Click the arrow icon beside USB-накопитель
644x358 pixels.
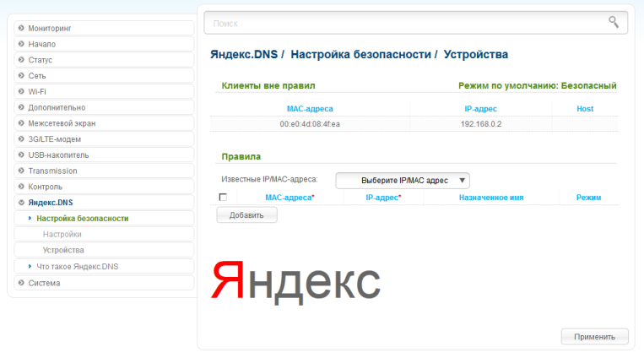[x=21, y=155]
